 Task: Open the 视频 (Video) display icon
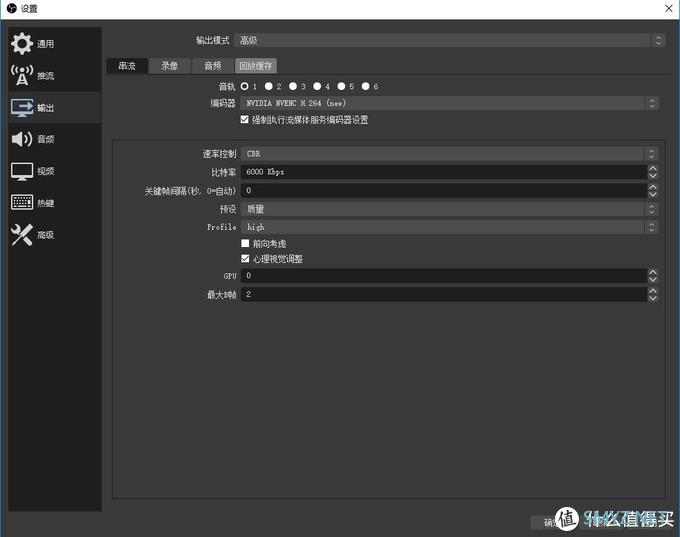tap(22, 171)
